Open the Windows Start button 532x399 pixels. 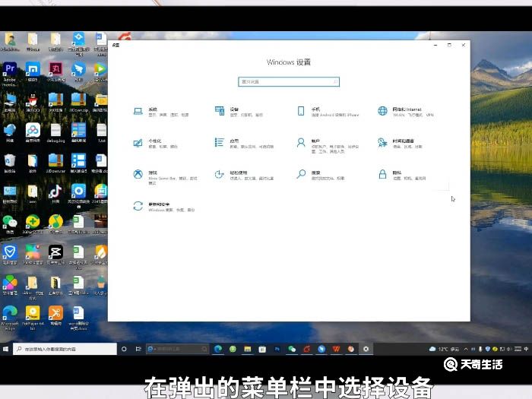click(6, 349)
